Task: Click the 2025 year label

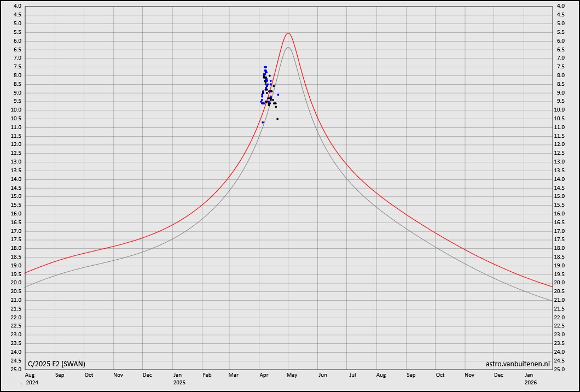Action: tap(179, 383)
